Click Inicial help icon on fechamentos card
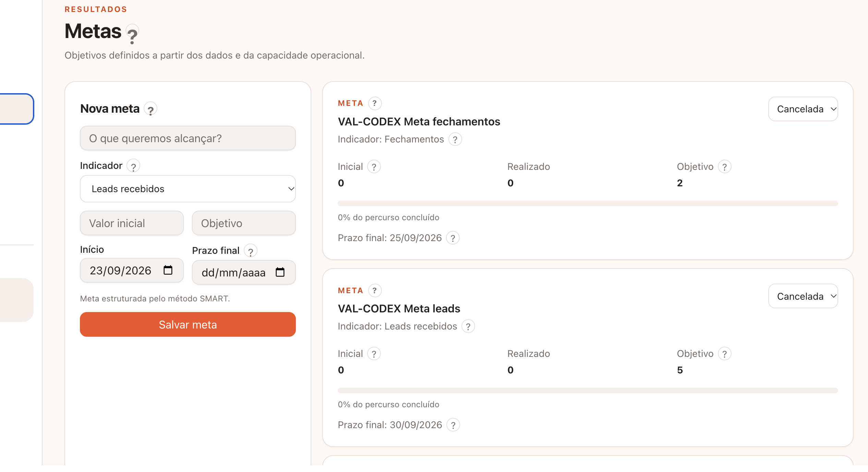The height and width of the screenshot is (472, 868). click(374, 167)
